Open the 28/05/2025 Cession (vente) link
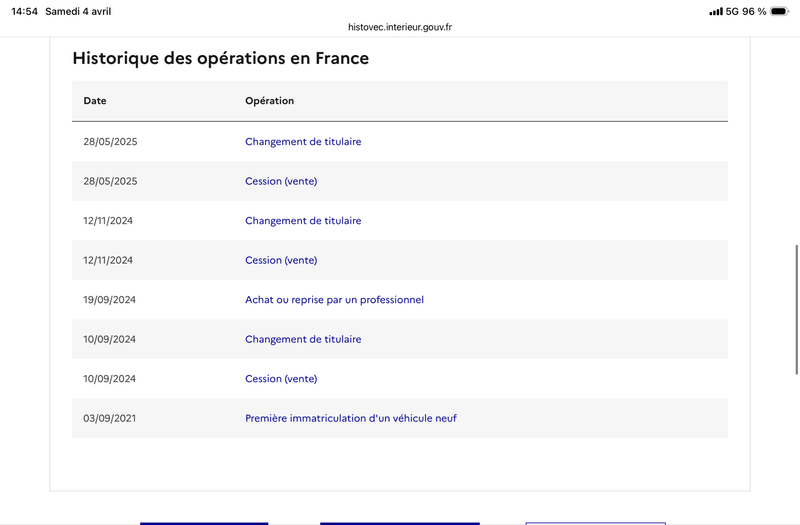The height and width of the screenshot is (525, 800). click(x=281, y=181)
